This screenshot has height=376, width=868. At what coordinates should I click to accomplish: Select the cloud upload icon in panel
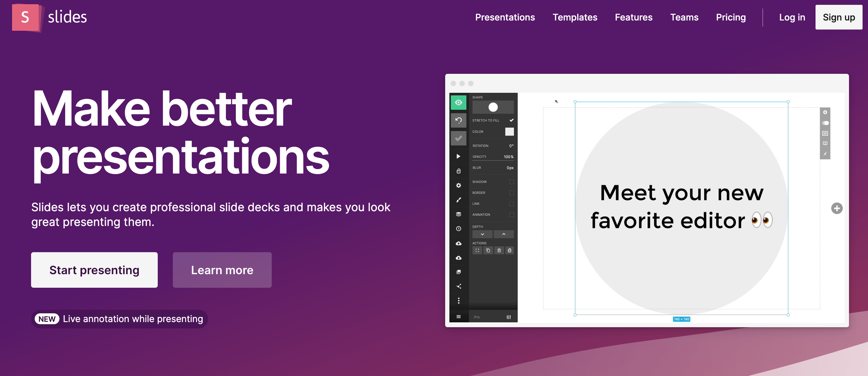click(458, 243)
